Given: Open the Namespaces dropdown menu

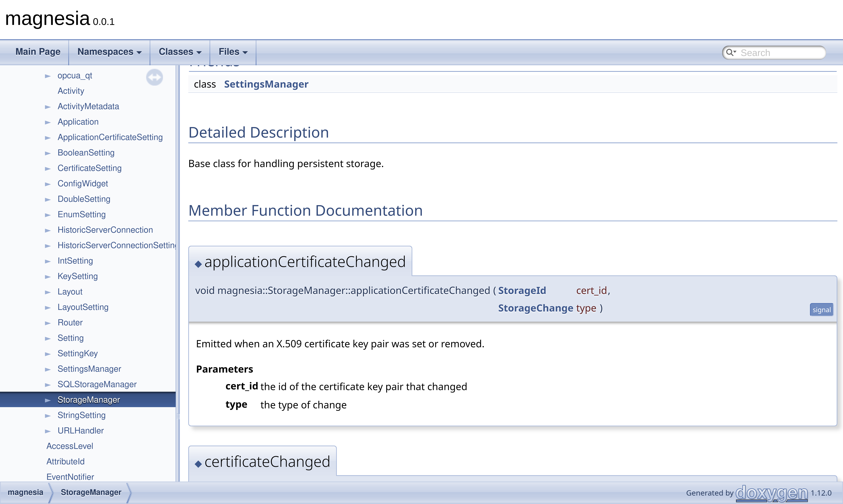Looking at the screenshot, I should [109, 52].
